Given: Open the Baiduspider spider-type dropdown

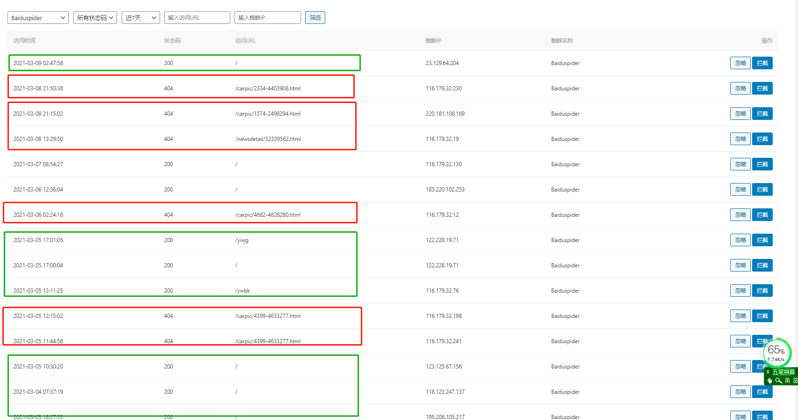Looking at the screenshot, I should coord(38,18).
